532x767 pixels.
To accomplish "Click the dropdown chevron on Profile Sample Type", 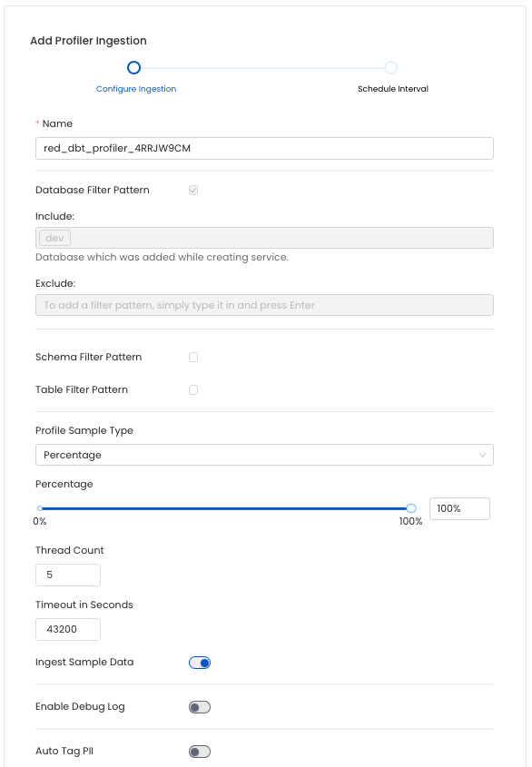I will pos(484,455).
